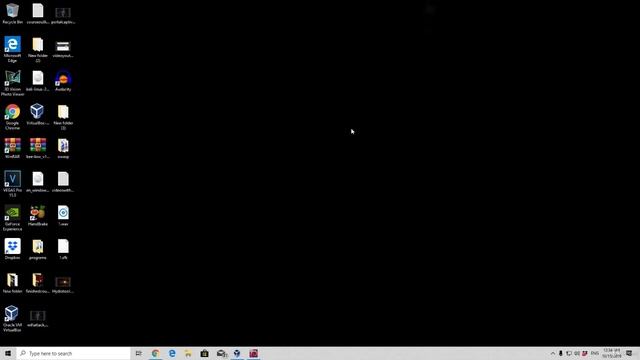Open Task View from taskbar
The width and height of the screenshot is (640, 360).
point(138,353)
